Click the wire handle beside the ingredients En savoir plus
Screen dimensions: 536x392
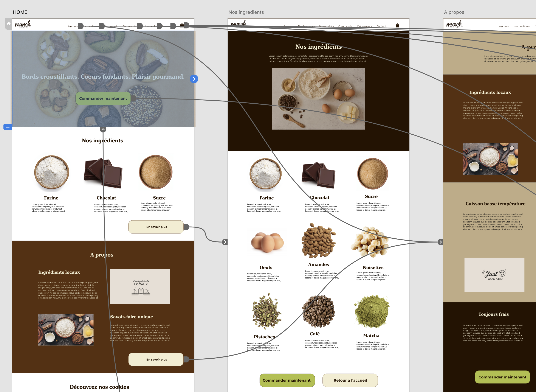coord(186,227)
